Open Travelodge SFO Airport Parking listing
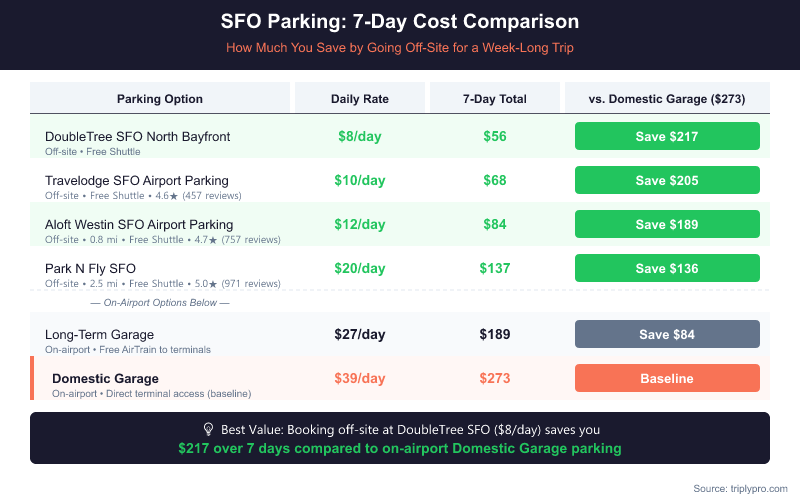 pos(138,180)
